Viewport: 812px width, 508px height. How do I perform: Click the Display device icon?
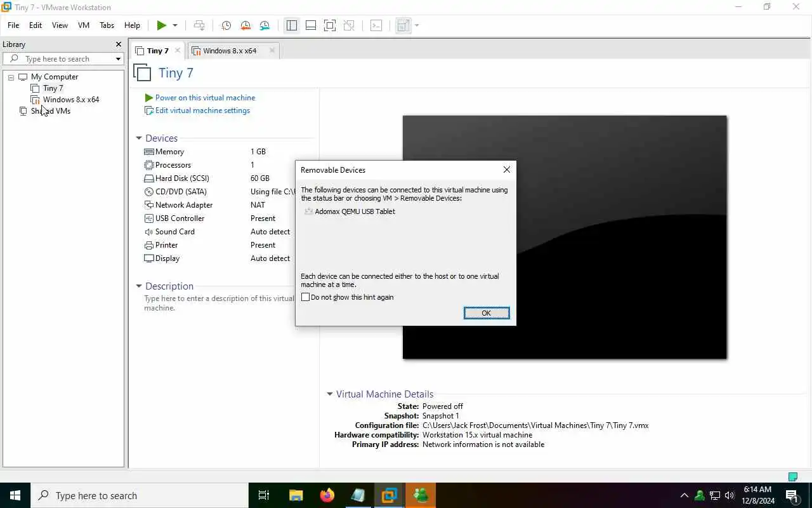(x=149, y=258)
